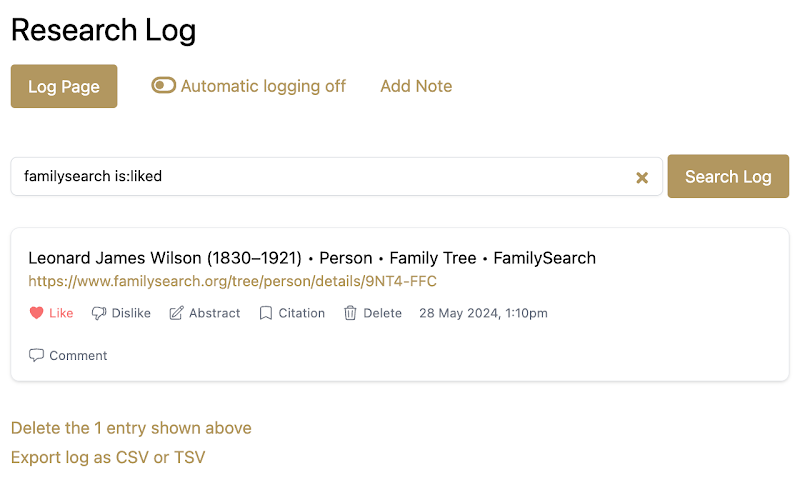Click the Citation text label

302,313
